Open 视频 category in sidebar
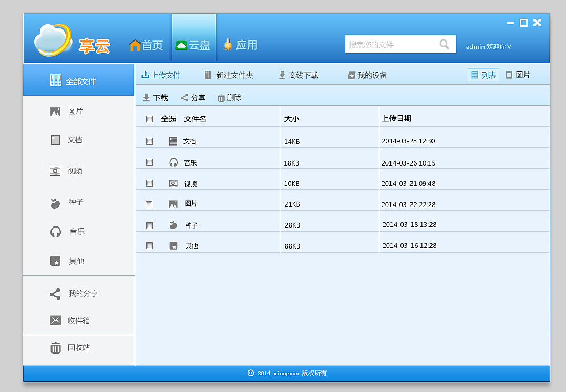Image resolution: width=566 pixels, height=392 pixels. (66, 171)
